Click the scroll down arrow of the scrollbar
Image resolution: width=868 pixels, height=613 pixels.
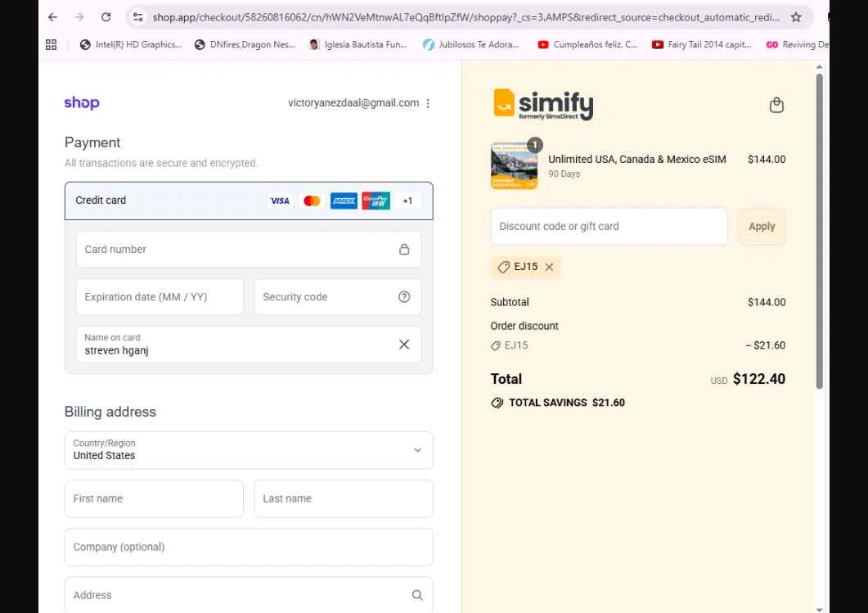pos(819,609)
